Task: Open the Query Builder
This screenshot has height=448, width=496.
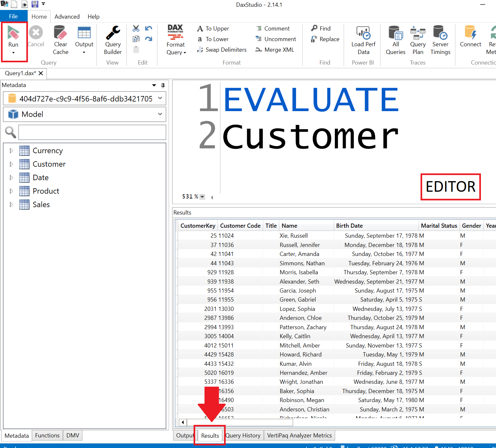Action: coord(113,40)
